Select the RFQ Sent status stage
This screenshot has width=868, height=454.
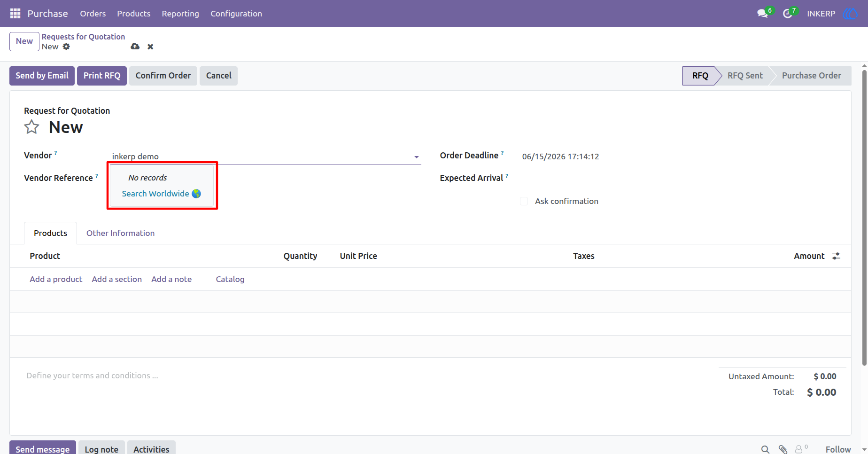click(745, 76)
